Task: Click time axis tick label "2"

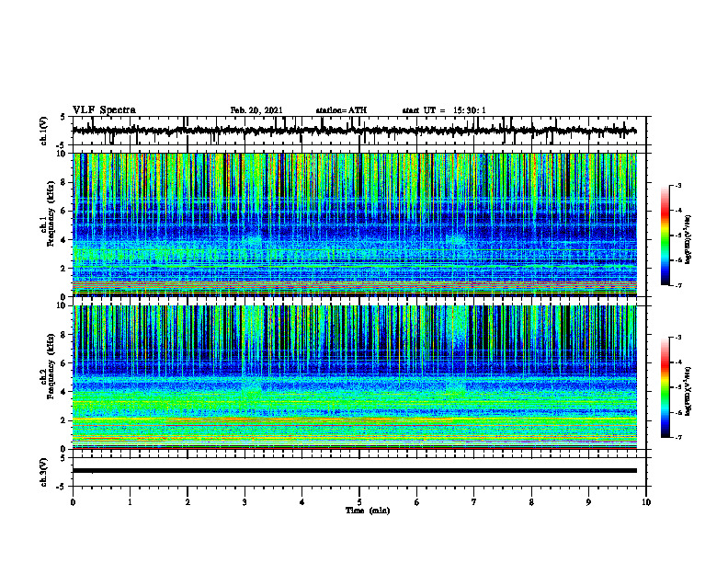Action: [188, 502]
